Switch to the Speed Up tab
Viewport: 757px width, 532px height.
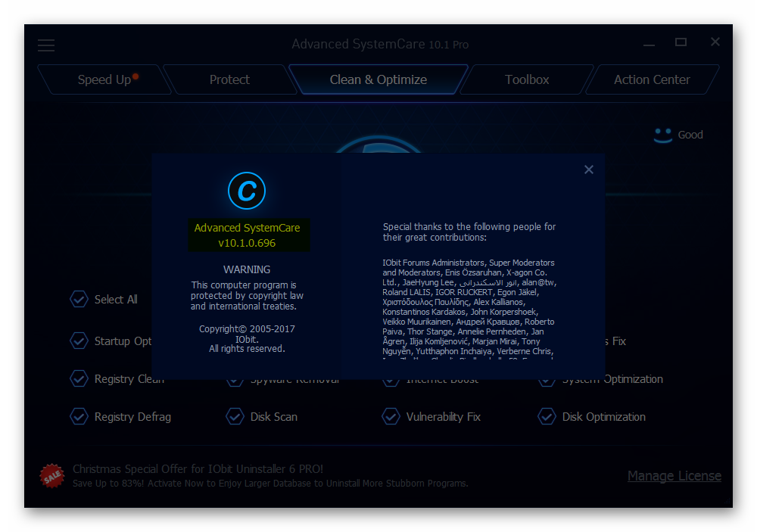(104, 79)
